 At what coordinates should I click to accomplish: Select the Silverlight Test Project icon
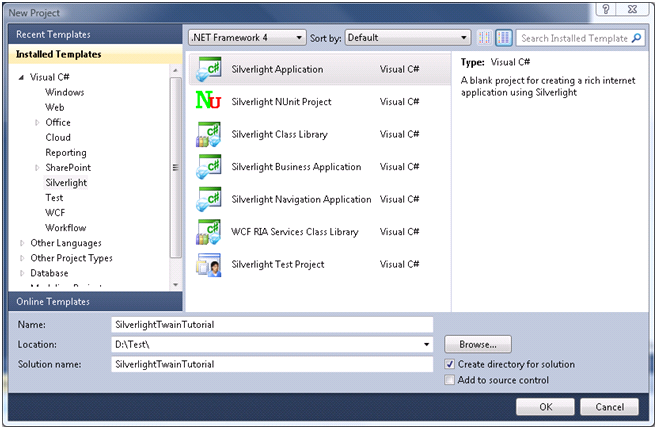click(208, 265)
